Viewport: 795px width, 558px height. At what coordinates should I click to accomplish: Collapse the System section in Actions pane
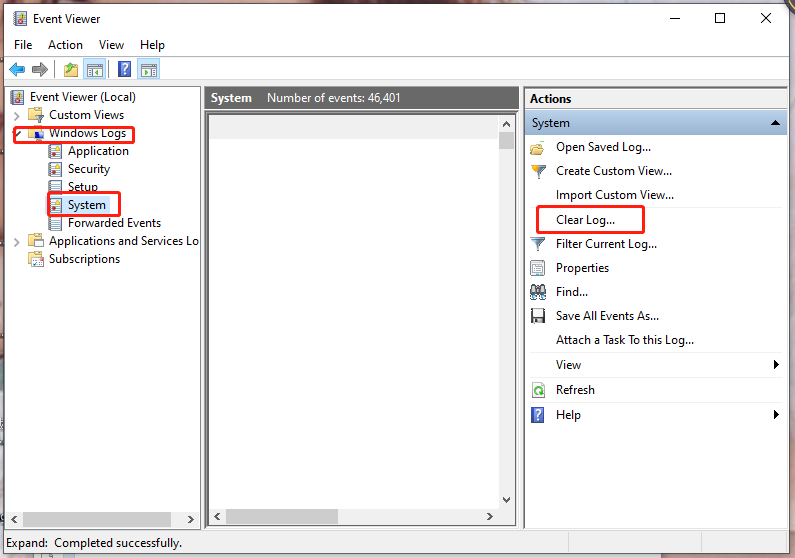[775, 123]
